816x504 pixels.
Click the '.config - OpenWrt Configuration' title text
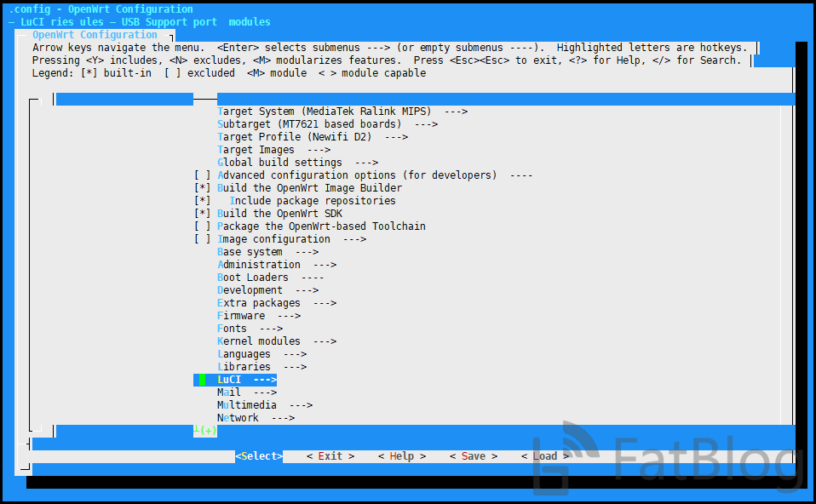(101, 9)
